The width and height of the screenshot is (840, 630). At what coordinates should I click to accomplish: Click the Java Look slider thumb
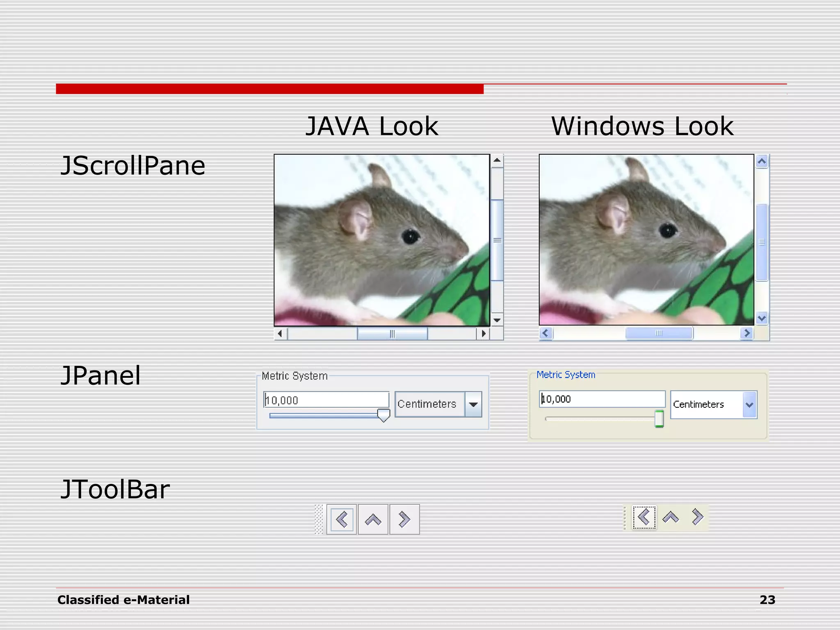coord(383,415)
